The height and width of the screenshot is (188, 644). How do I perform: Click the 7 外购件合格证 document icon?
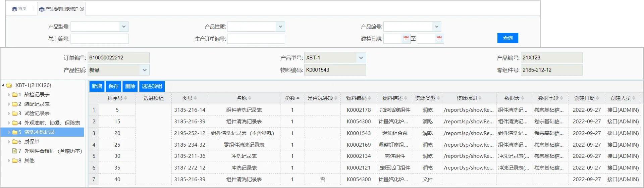(x=15, y=151)
